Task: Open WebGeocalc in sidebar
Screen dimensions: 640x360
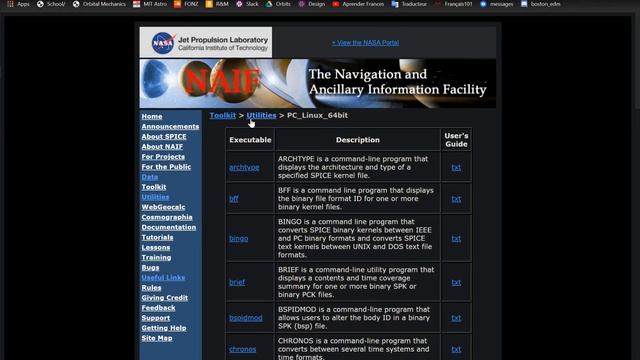Action: pos(163,207)
